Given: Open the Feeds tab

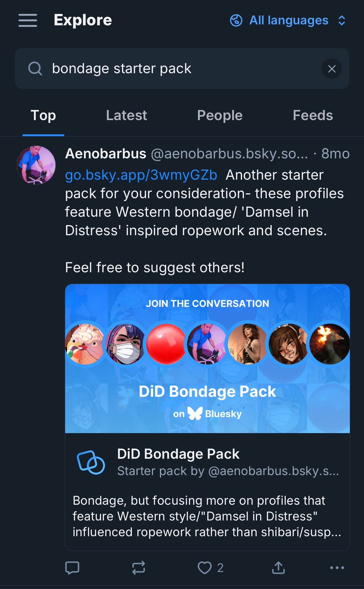Looking at the screenshot, I should click(313, 116).
